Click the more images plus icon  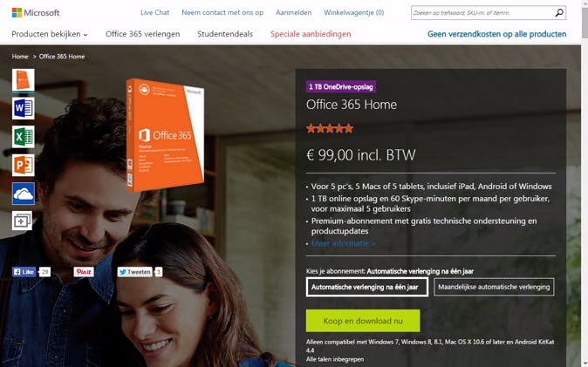22,221
